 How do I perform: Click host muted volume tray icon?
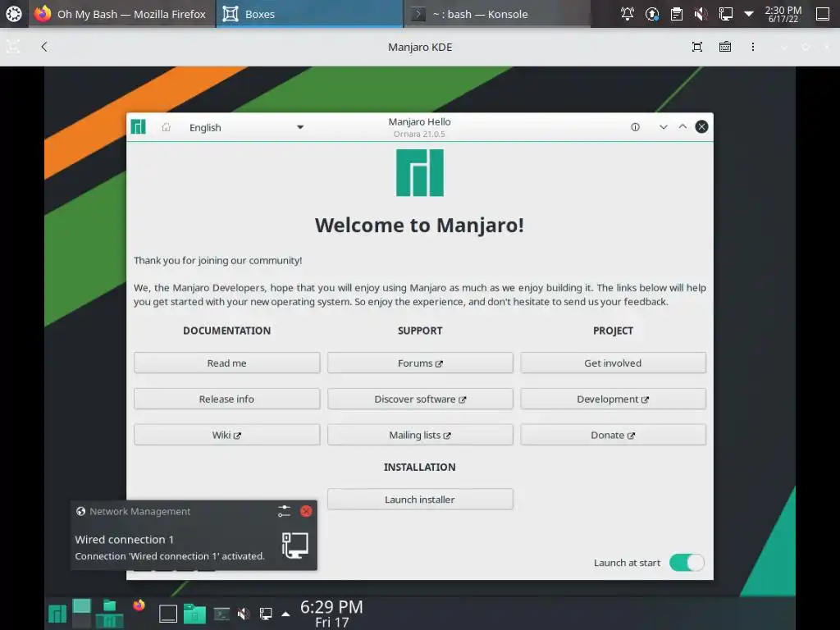click(701, 14)
